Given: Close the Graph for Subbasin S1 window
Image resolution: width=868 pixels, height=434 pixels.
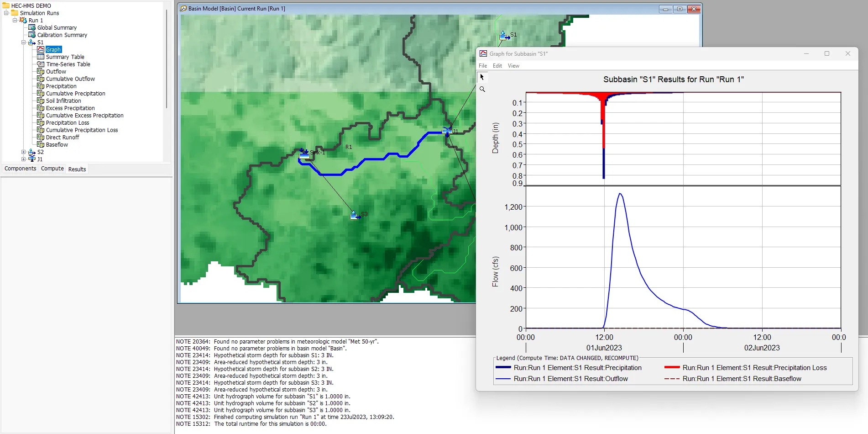Looking at the screenshot, I should [848, 53].
